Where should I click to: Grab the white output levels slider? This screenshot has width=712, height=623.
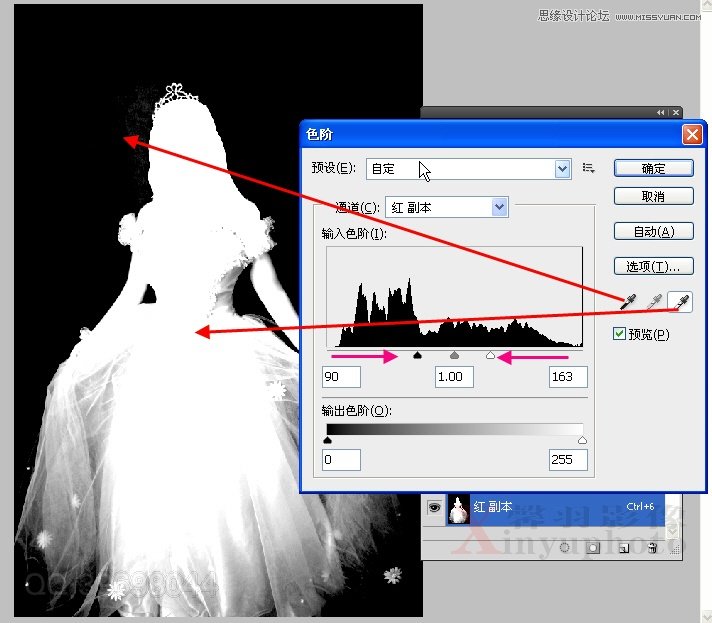582,440
